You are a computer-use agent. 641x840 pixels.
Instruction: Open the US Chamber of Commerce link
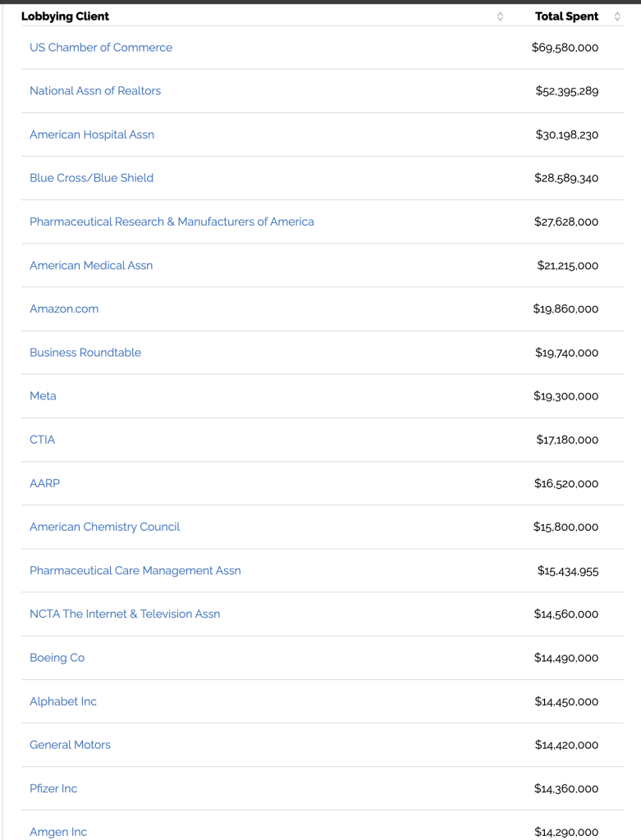[x=101, y=48]
